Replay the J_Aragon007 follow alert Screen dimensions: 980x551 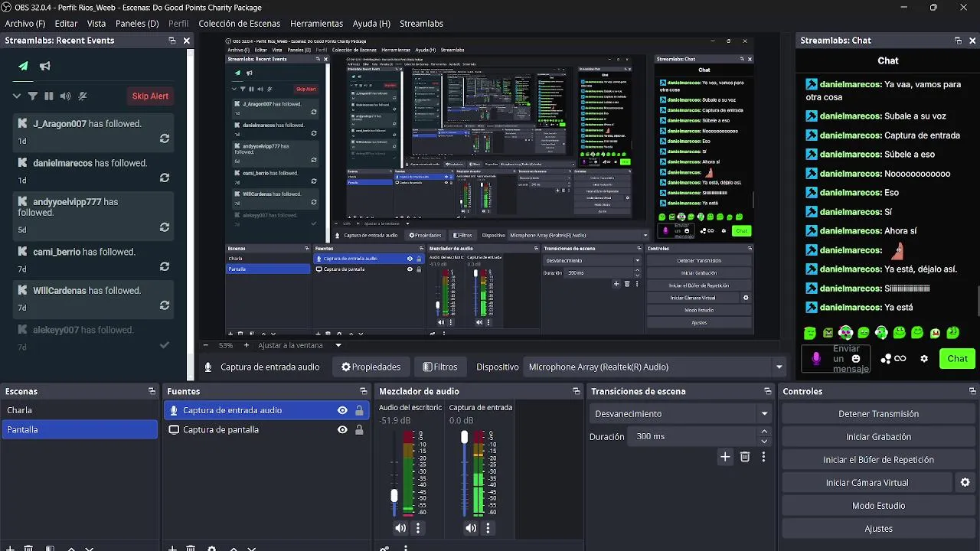[165, 139]
